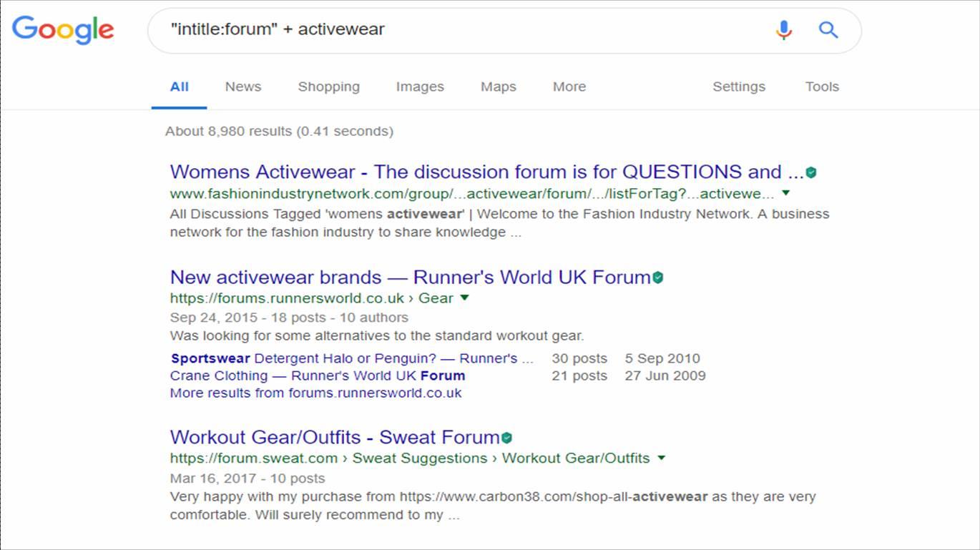Click '21 posts' beside Crane Clothing
Screen dimensions: 980x550
pyautogui.click(x=579, y=375)
